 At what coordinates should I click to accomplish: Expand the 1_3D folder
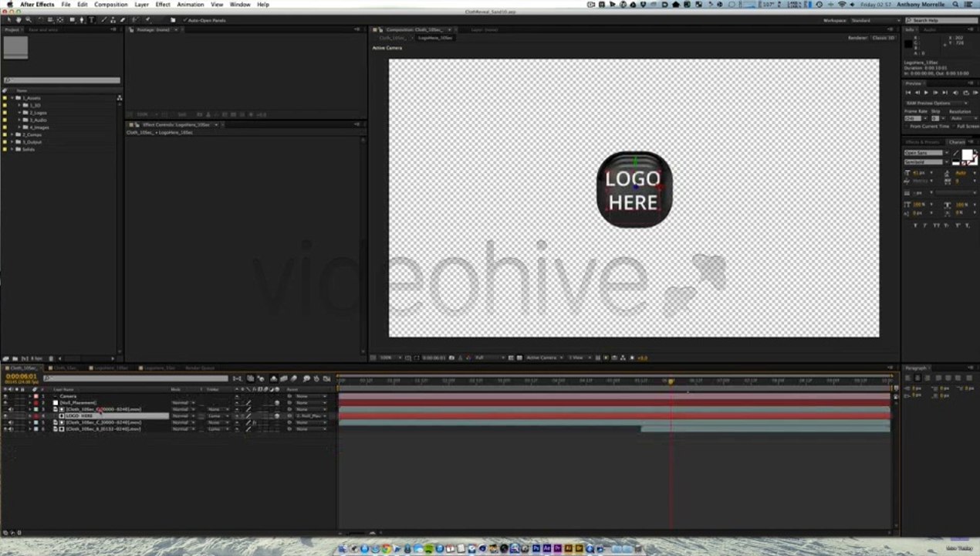point(19,105)
